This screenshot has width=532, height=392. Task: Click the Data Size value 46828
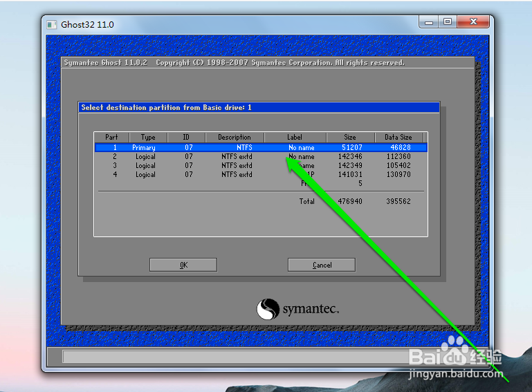point(401,147)
